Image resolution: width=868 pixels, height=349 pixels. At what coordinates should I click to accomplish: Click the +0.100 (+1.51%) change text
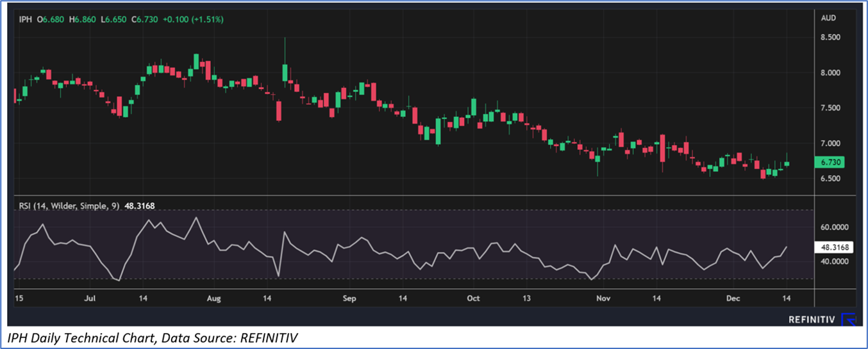pyautogui.click(x=193, y=20)
